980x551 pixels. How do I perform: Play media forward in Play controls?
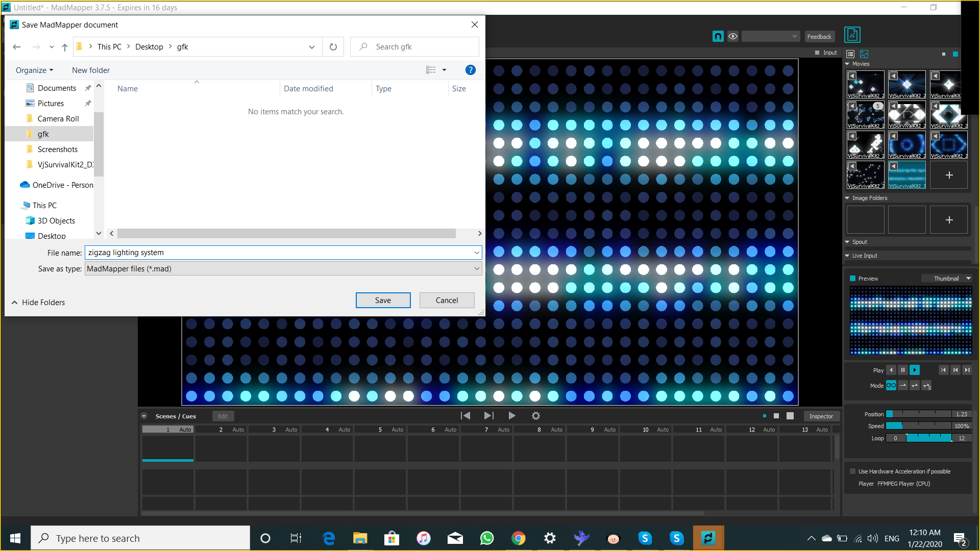click(915, 370)
